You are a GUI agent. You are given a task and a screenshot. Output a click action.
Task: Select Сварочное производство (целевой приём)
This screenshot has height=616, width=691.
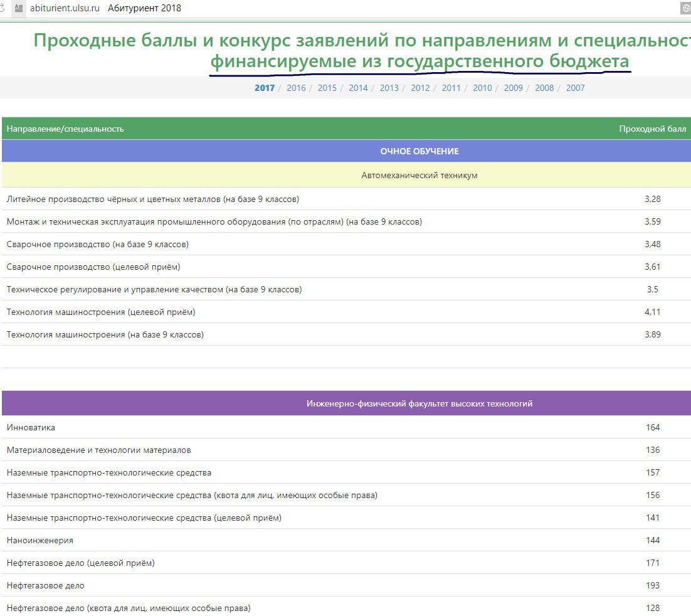pos(346,267)
